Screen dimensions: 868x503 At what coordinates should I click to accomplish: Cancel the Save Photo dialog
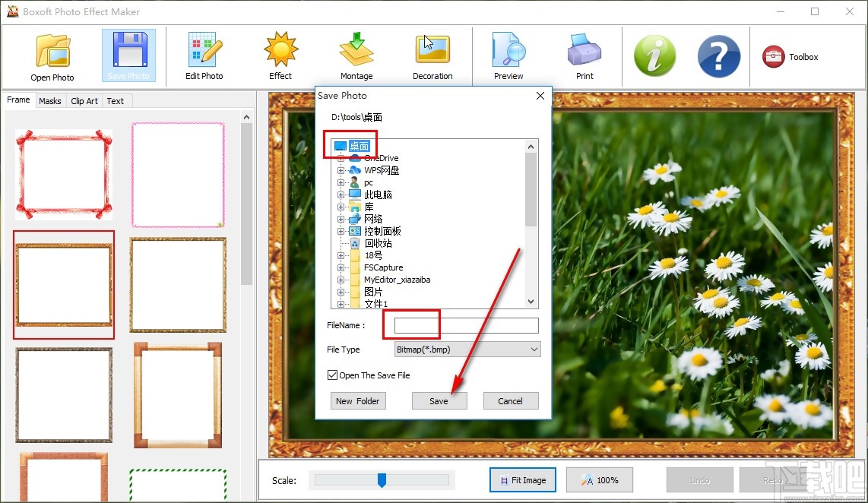(510, 401)
